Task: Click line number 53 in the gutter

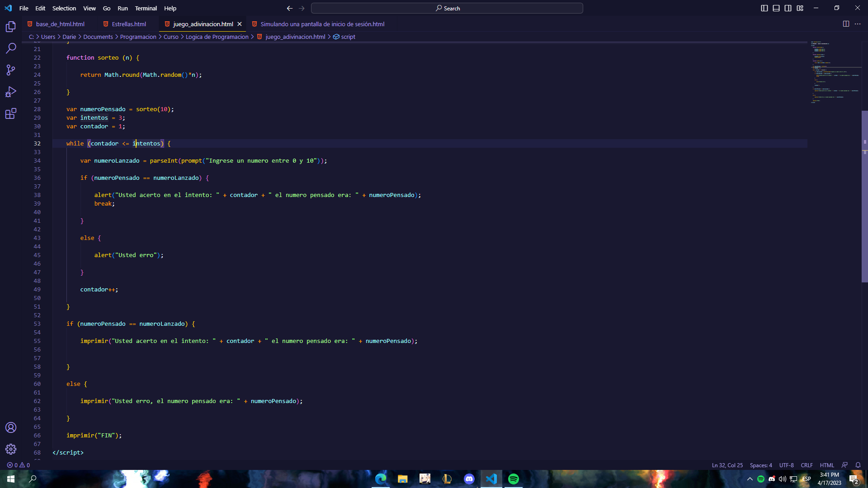Action: (37, 324)
